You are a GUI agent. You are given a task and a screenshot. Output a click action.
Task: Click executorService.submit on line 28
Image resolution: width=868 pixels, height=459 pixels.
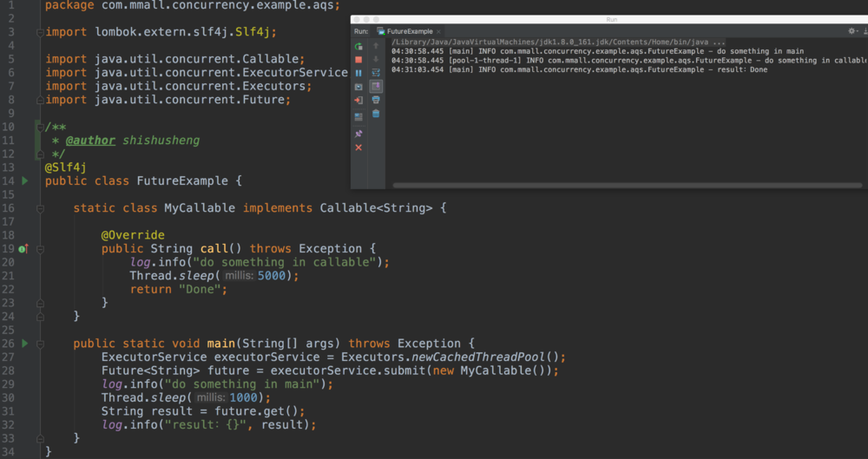point(348,371)
